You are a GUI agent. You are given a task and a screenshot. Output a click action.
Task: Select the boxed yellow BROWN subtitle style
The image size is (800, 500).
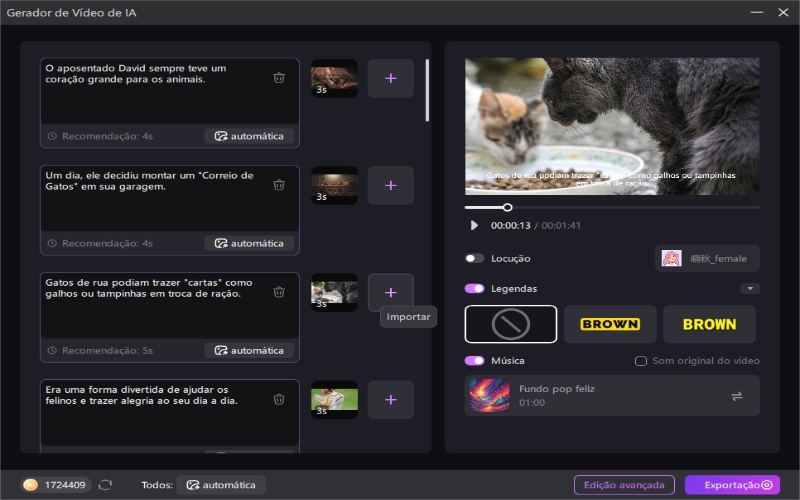(x=610, y=324)
